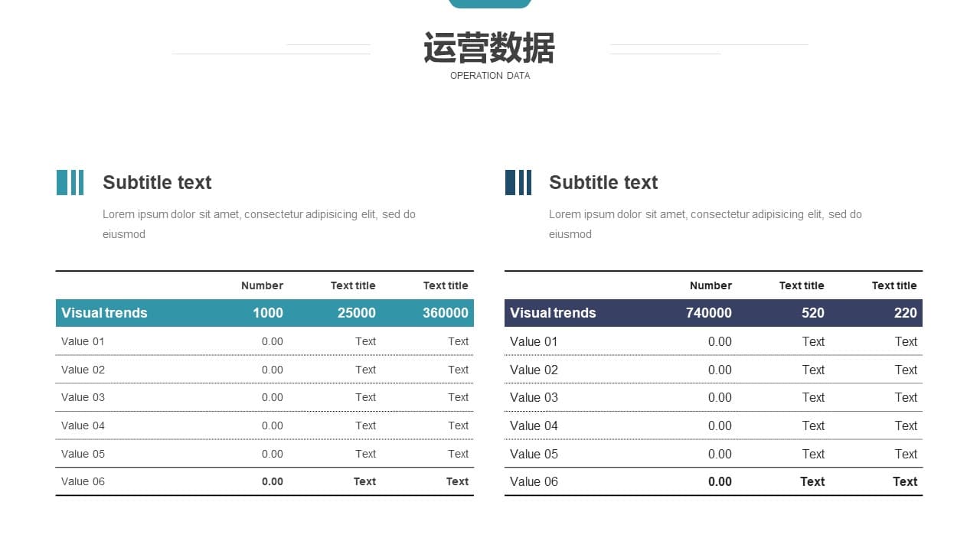Click the 740000 value cell
The image size is (980, 551).
pyautogui.click(x=709, y=313)
